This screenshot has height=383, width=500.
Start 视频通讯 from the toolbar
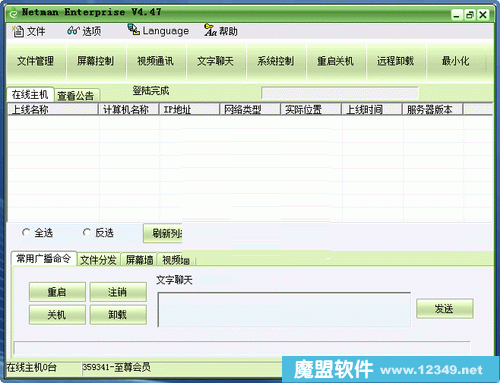156,61
